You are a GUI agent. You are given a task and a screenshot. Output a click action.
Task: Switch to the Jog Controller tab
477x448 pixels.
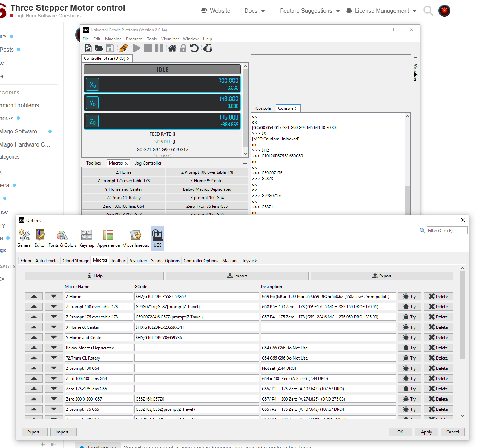(x=148, y=163)
